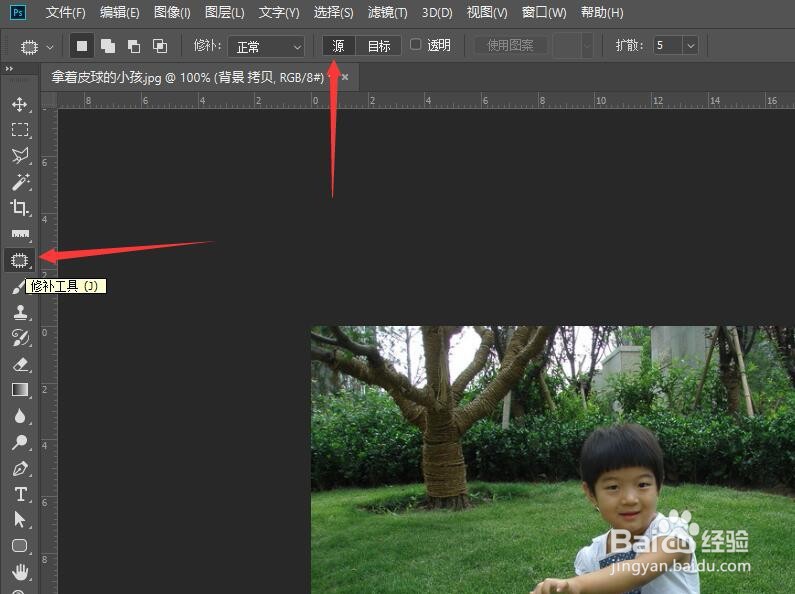The image size is (795, 594).
Task: Select the Eraser tool
Action: (x=20, y=364)
